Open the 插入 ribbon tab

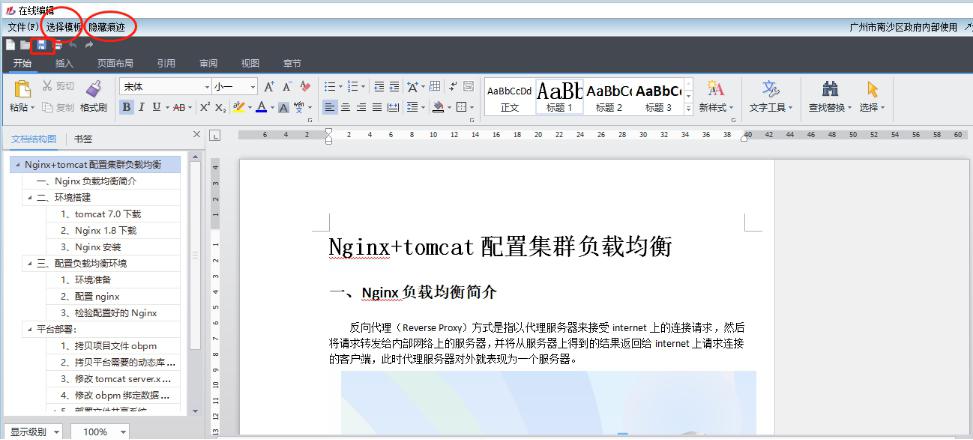coord(64,63)
